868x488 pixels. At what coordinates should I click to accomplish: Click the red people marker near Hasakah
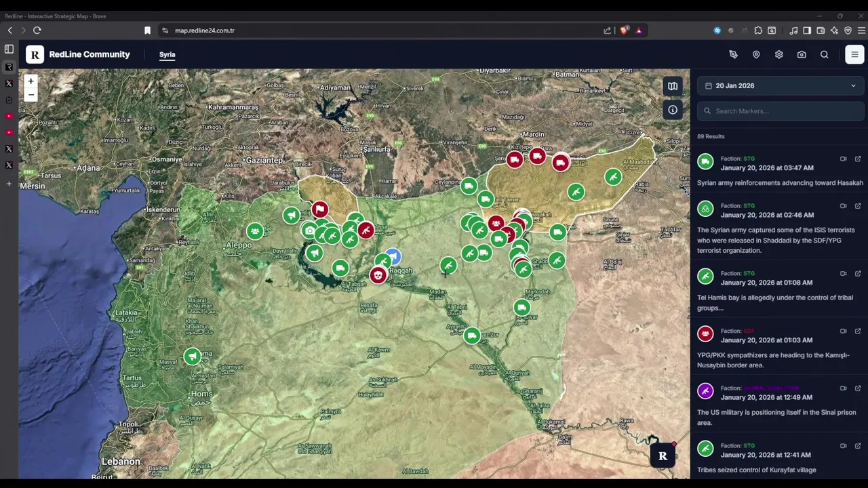(x=496, y=224)
